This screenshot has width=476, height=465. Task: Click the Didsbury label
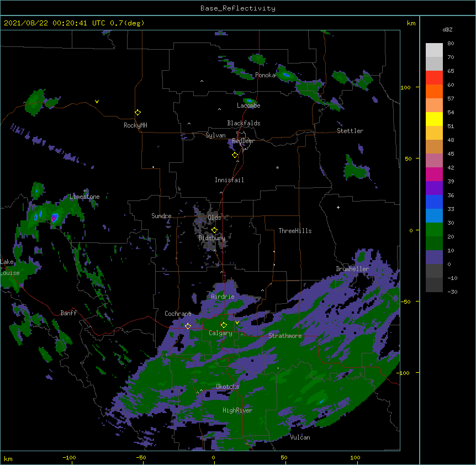point(211,238)
